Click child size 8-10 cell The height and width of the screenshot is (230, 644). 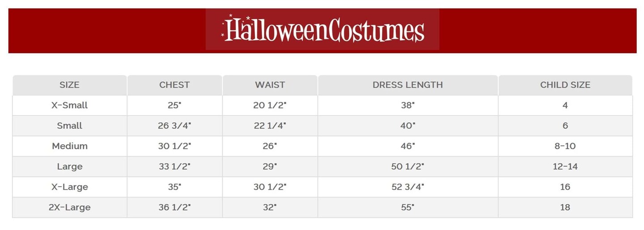[x=565, y=146]
